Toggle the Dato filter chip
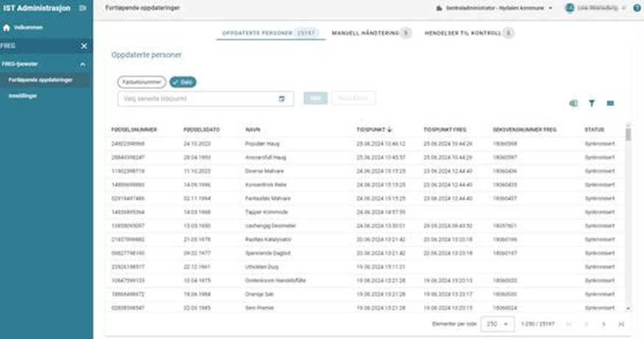 point(183,82)
